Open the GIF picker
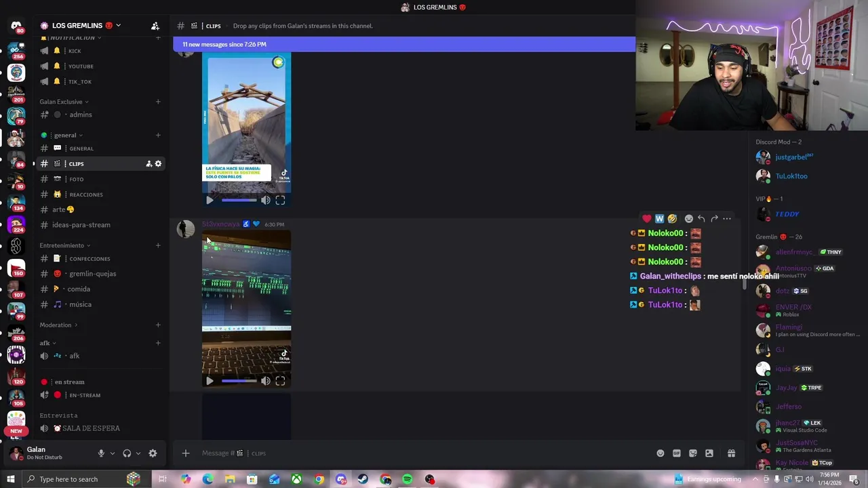This screenshot has width=868, height=488. [x=677, y=453]
